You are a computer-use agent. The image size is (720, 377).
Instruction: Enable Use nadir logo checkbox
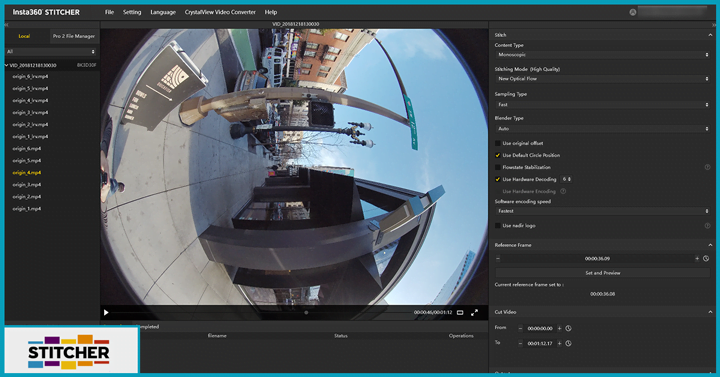(498, 225)
